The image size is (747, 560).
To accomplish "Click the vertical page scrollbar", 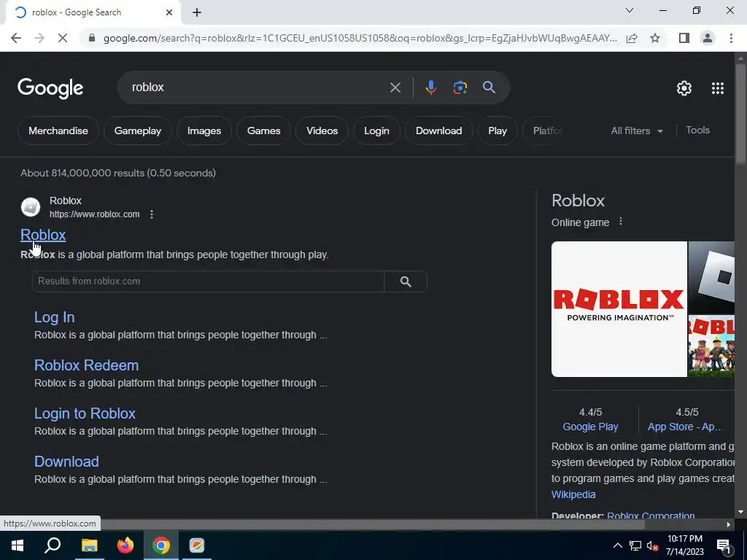I will (x=740, y=114).
